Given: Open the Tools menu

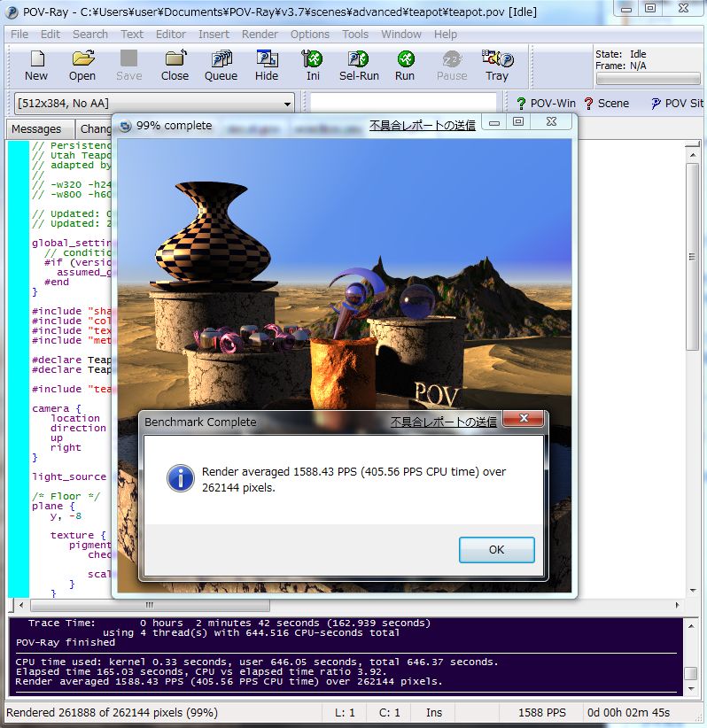Looking at the screenshot, I should pos(355,35).
